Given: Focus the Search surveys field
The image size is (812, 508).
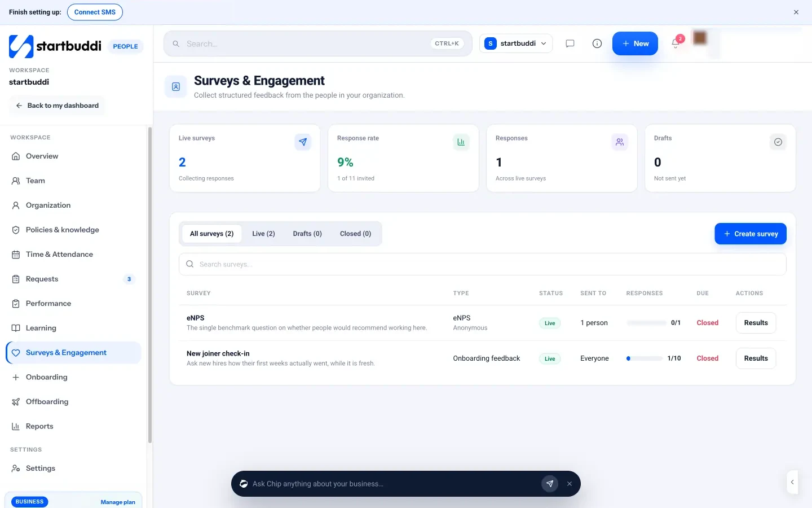Looking at the screenshot, I should pyautogui.click(x=483, y=264).
